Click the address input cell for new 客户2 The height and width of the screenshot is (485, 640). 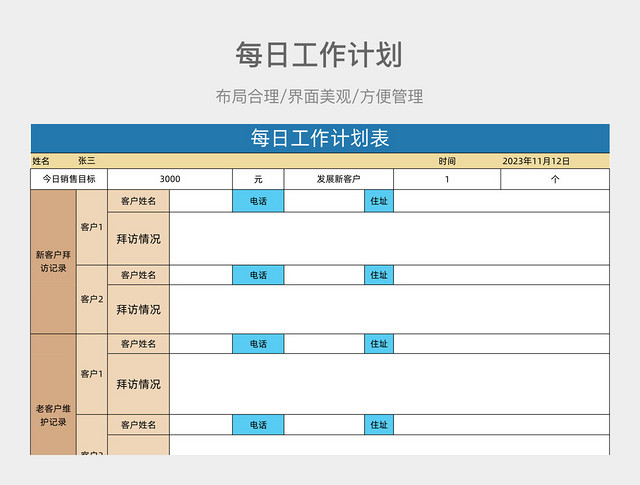[x=502, y=275]
